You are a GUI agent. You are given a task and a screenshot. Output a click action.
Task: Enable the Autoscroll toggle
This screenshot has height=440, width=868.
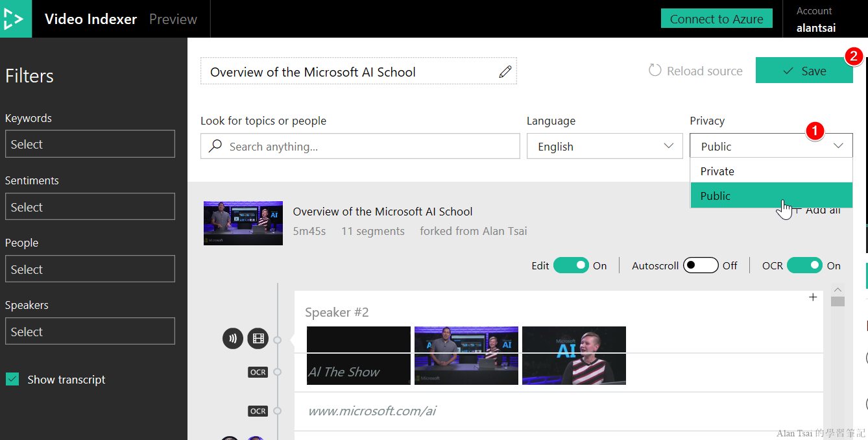pyautogui.click(x=701, y=265)
